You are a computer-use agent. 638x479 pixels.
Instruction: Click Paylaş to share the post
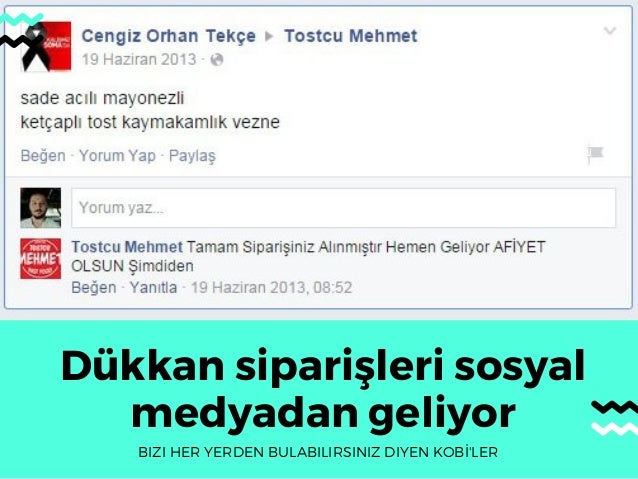coord(192,156)
